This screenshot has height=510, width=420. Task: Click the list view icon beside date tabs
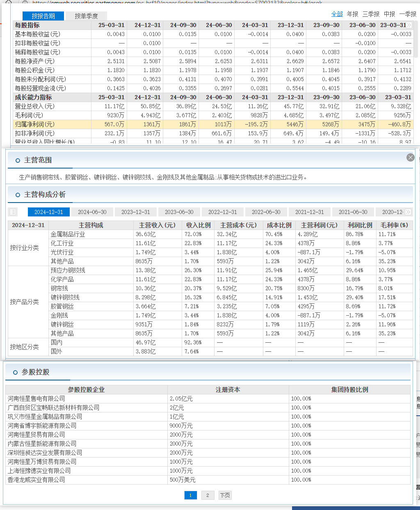point(13,212)
